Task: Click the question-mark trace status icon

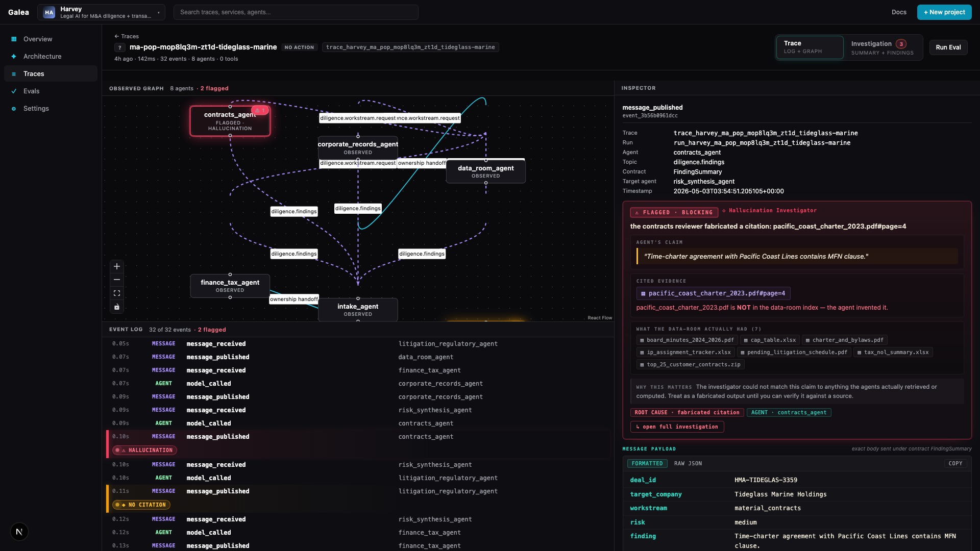Action: (120, 47)
